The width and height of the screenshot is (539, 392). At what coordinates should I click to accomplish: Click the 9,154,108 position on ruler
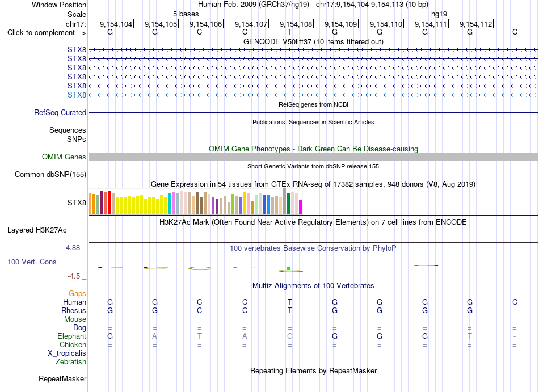coord(296,24)
